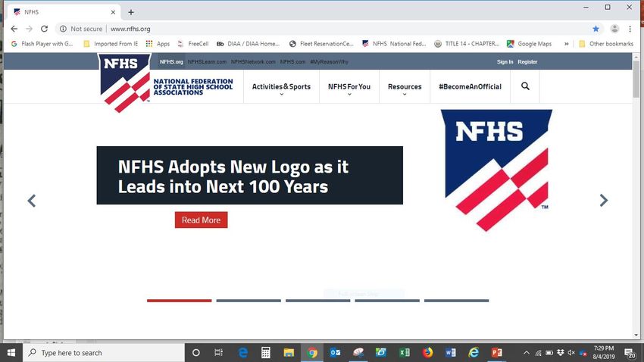Open Excel from the taskbar
This screenshot has height=362, width=644.
tap(405, 353)
